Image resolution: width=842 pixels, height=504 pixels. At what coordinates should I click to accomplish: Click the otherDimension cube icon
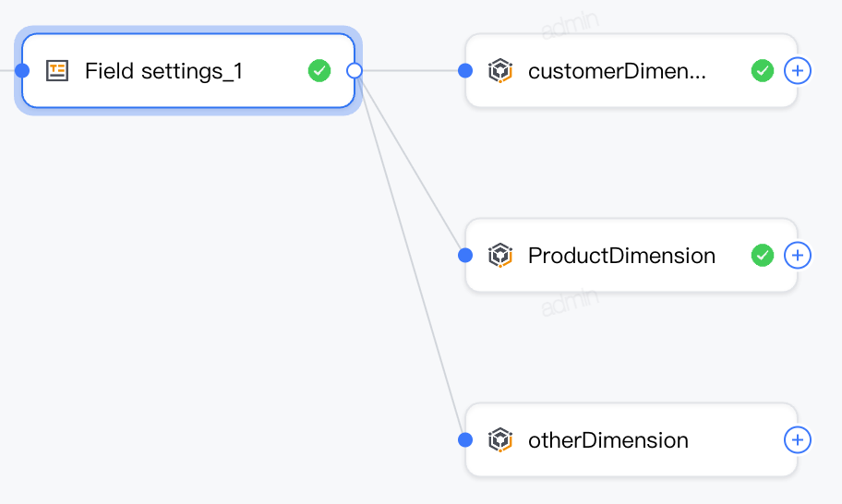[500, 440]
